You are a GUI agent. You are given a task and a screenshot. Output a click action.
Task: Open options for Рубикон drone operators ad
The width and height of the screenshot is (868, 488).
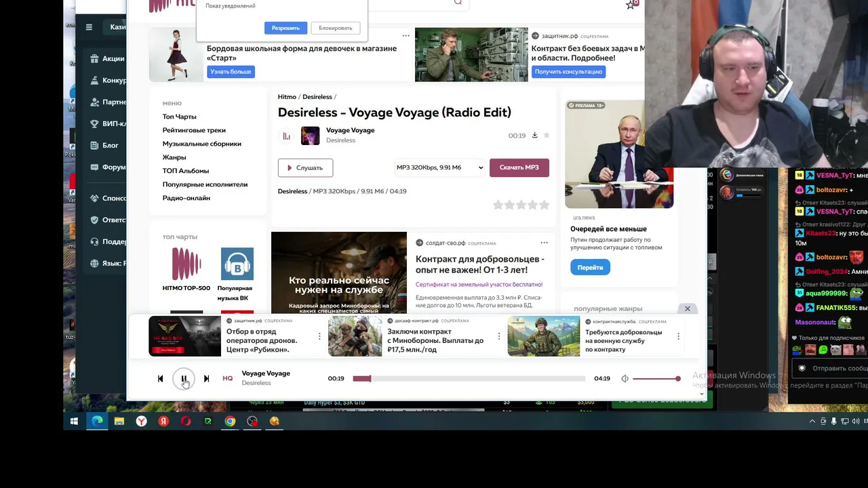[x=319, y=336]
